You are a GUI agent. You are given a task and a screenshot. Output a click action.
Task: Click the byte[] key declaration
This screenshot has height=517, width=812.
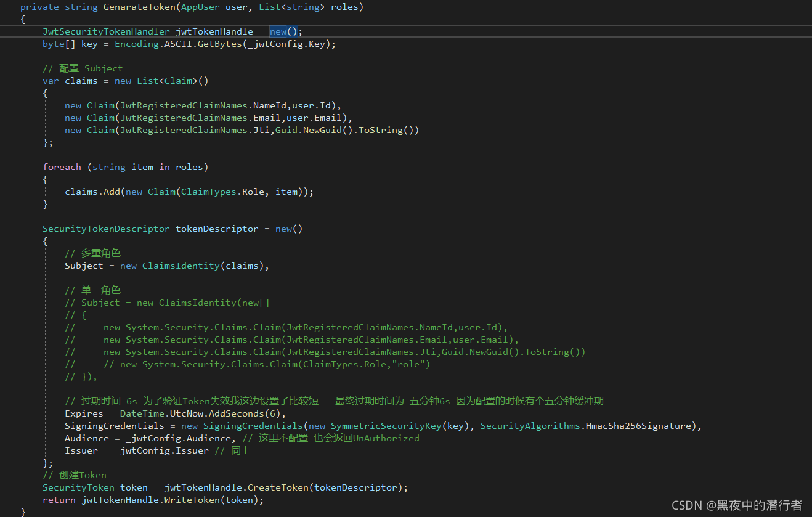coord(70,44)
